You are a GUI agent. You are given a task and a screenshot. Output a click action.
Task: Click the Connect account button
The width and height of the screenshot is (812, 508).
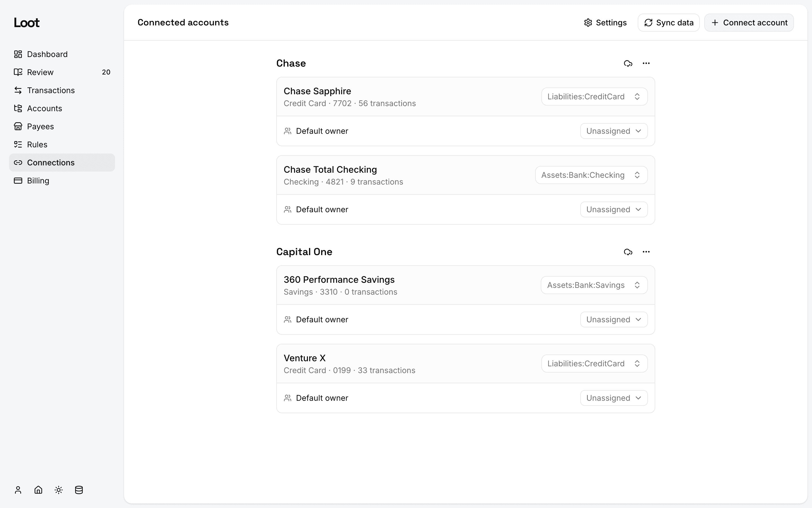749,23
